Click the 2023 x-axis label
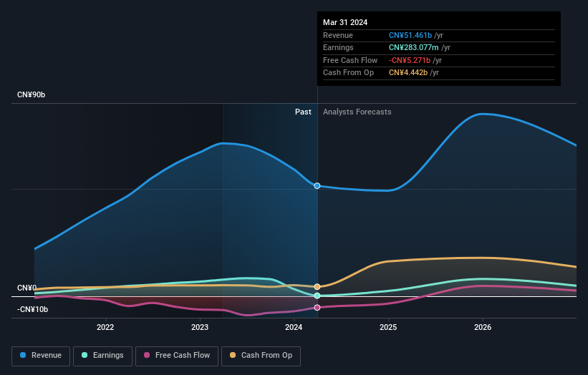Screen dimensions: 588x375 click(200, 327)
